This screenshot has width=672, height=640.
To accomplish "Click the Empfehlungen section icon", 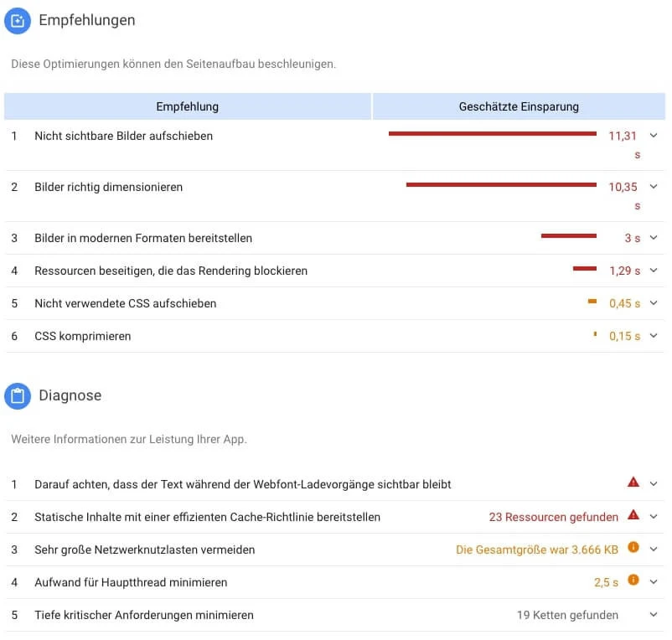I will tap(17, 21).
